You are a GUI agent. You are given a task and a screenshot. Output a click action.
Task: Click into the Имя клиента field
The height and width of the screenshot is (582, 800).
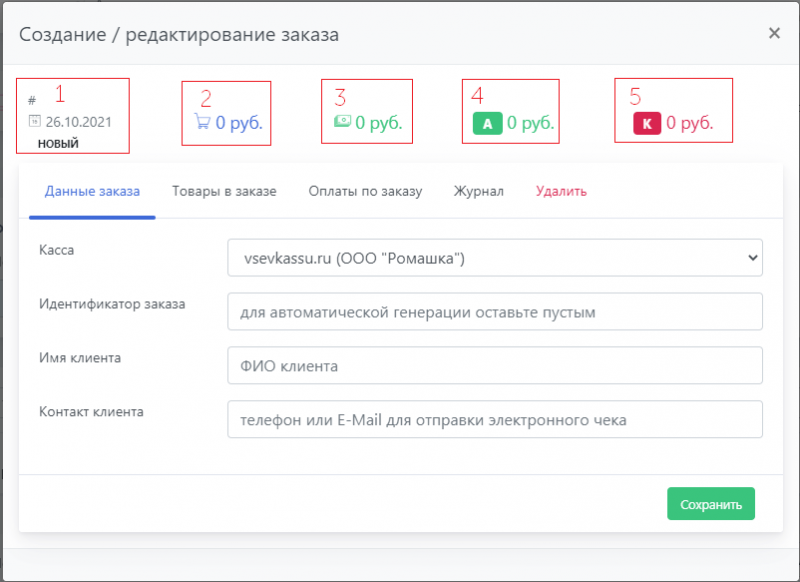click(495, 365)
